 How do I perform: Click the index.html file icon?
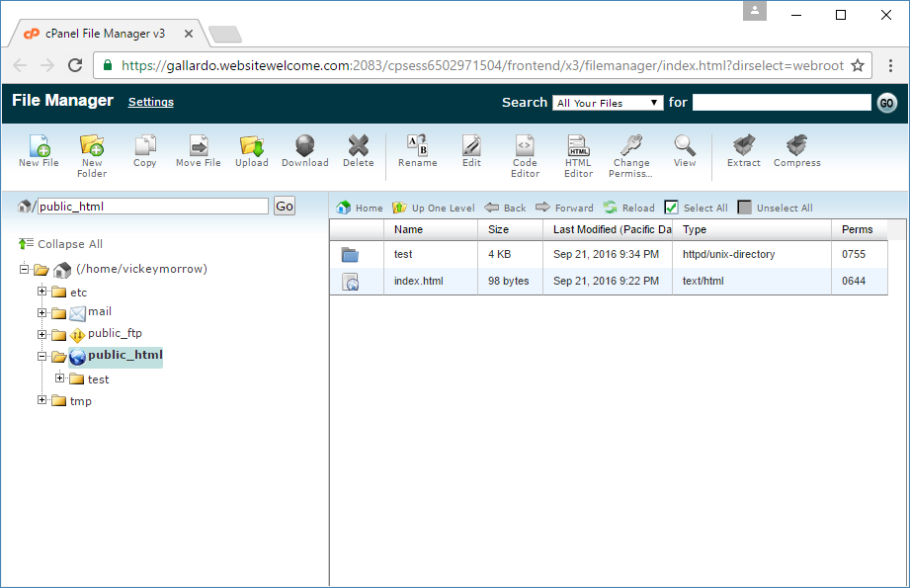[350, 282]
